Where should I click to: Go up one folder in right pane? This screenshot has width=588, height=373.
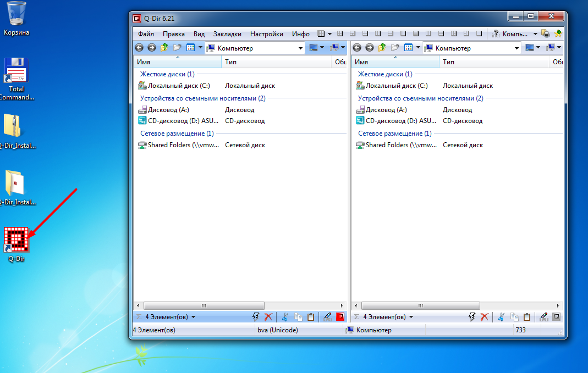(382, 48)
